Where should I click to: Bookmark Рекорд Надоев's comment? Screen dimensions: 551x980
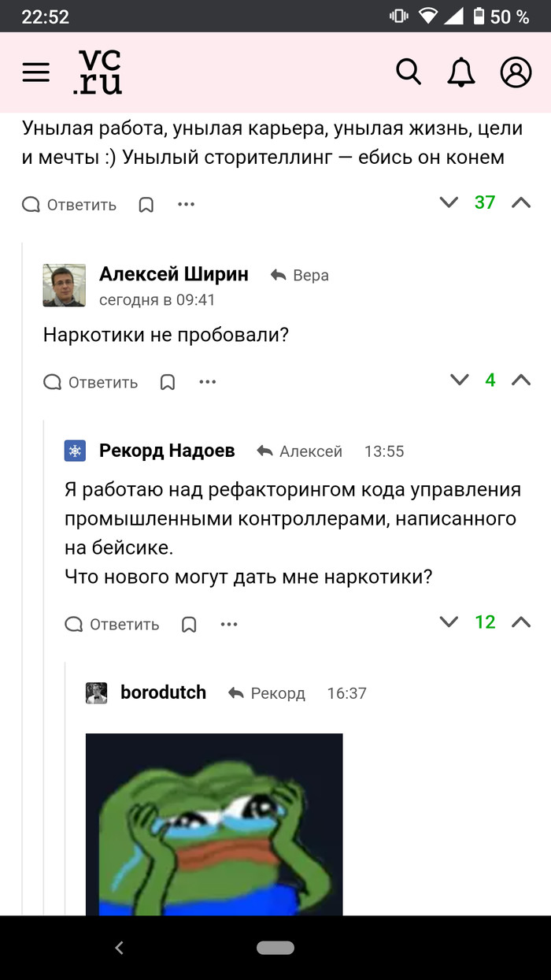pyautogui.click(x=188, y=623)
